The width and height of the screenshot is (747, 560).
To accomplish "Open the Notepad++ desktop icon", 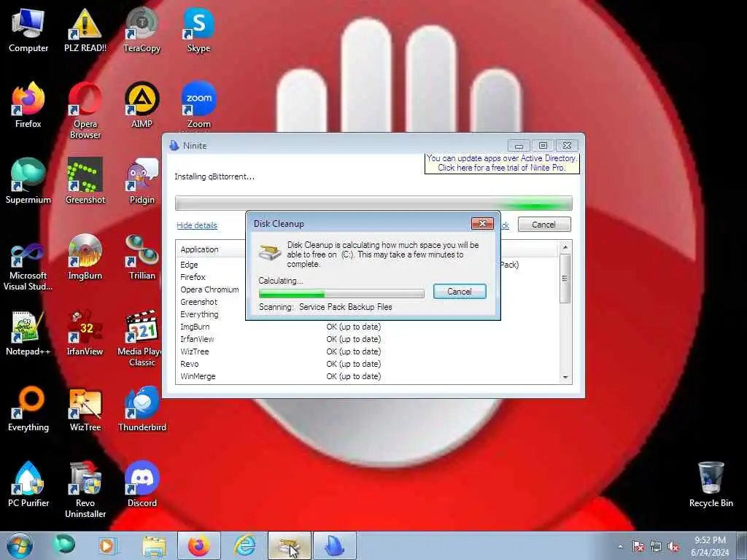I will click(28, 333).
